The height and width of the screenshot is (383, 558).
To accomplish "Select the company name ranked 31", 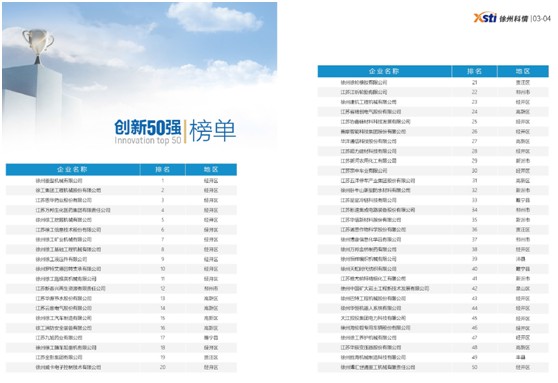I will pyautogui.click(x=378, y=181).
